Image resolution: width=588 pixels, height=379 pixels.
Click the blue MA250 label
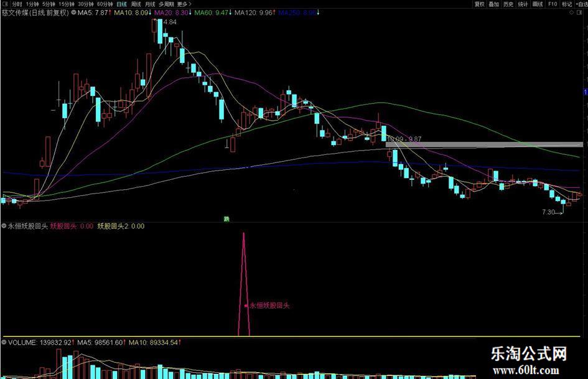point(299,12)
